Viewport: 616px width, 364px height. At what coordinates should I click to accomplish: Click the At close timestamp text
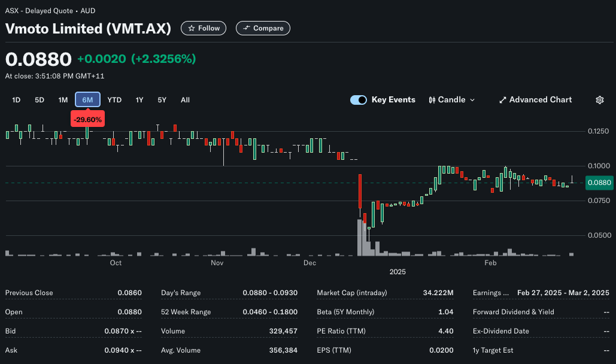(54, 76)
